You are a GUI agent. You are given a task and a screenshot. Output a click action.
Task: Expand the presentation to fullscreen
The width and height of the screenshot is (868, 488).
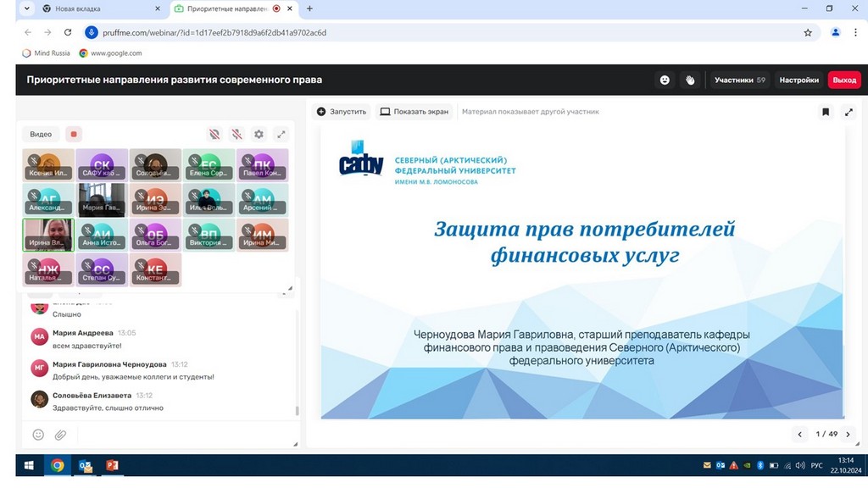click(849, 112)
